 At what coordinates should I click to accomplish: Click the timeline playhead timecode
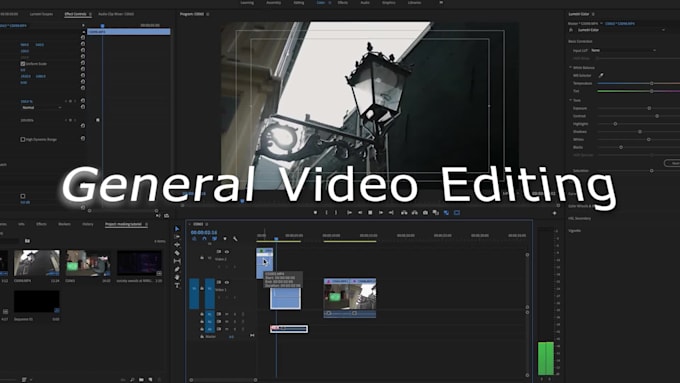204,232
